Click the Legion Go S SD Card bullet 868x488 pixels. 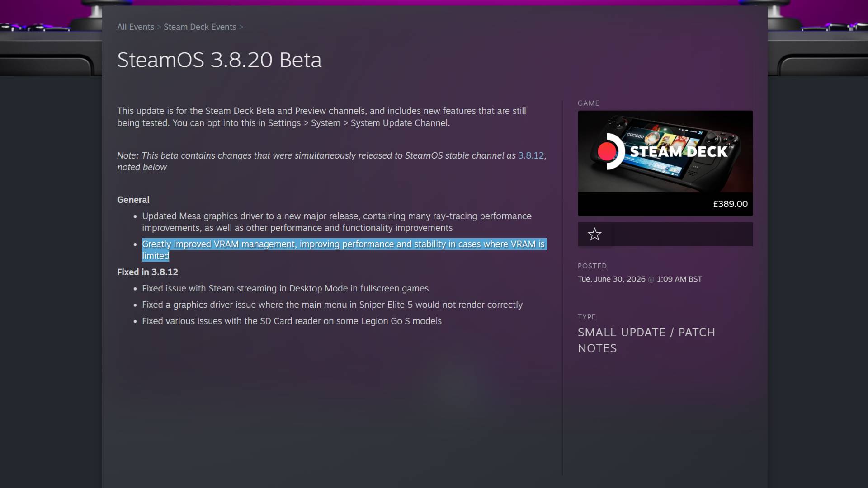click(292, 321)
